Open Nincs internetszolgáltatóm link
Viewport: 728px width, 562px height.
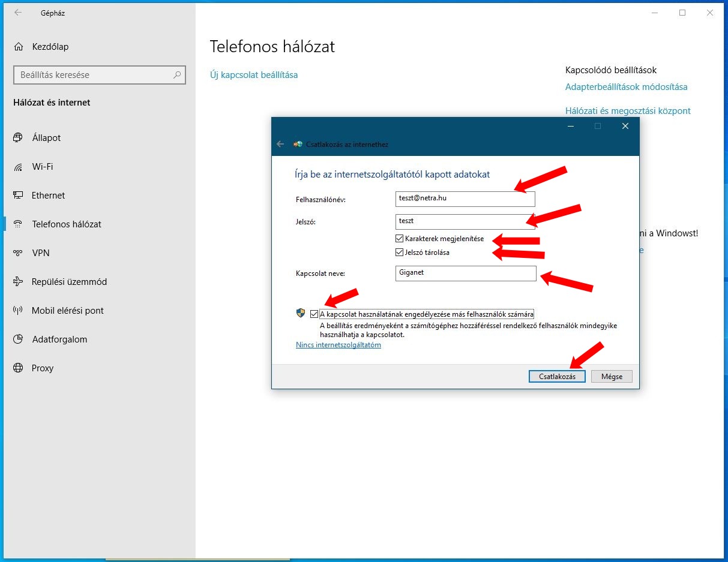[338, 345]
